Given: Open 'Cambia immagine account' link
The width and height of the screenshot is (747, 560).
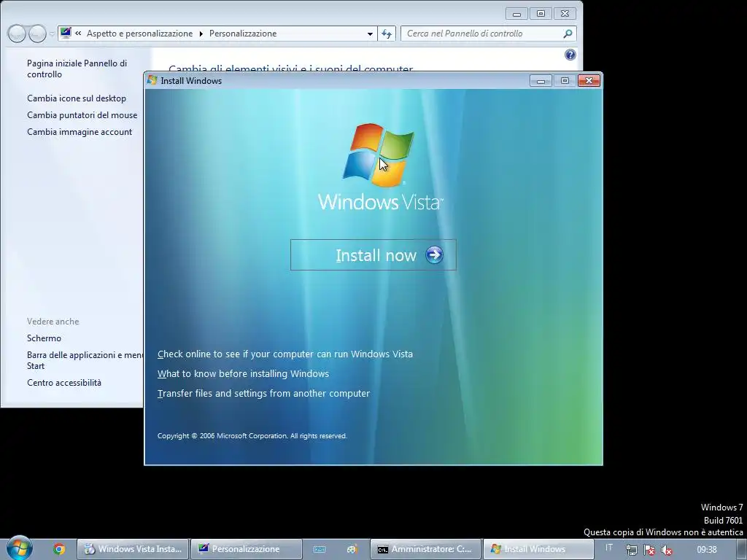Looking at the screenshot, I should point(80,131).
